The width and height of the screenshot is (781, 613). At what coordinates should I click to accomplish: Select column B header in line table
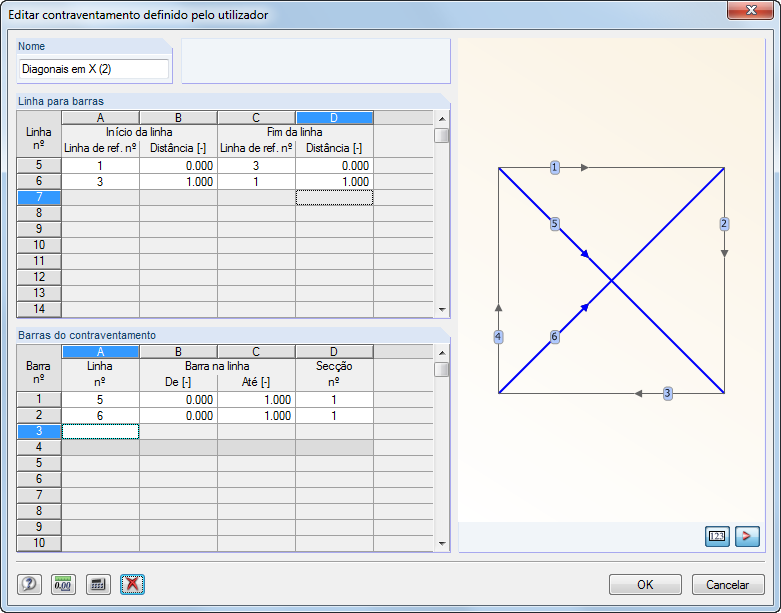pos(178,118)
